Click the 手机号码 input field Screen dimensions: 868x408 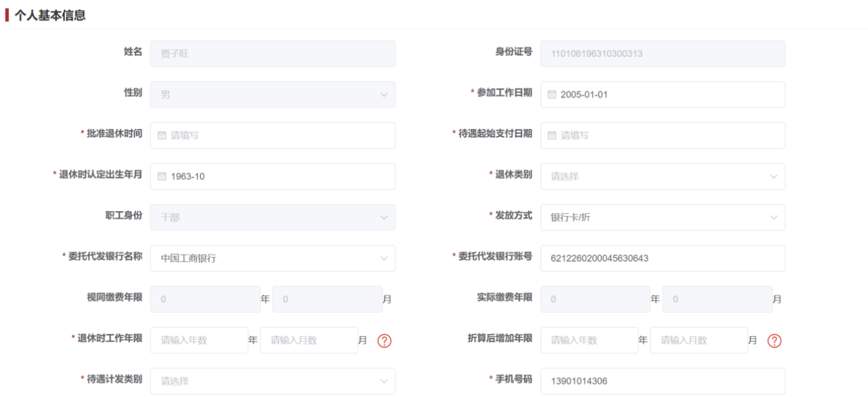click(x=663, y=381)
